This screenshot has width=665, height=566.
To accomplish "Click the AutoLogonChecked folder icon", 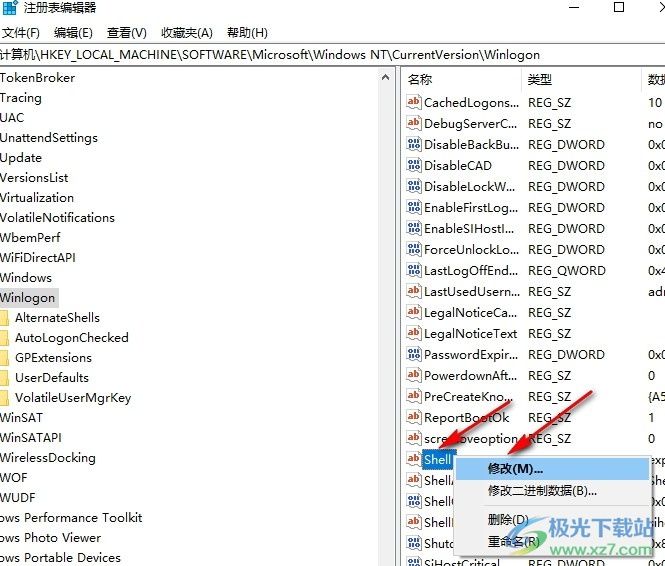I will [x=4, y=338].
